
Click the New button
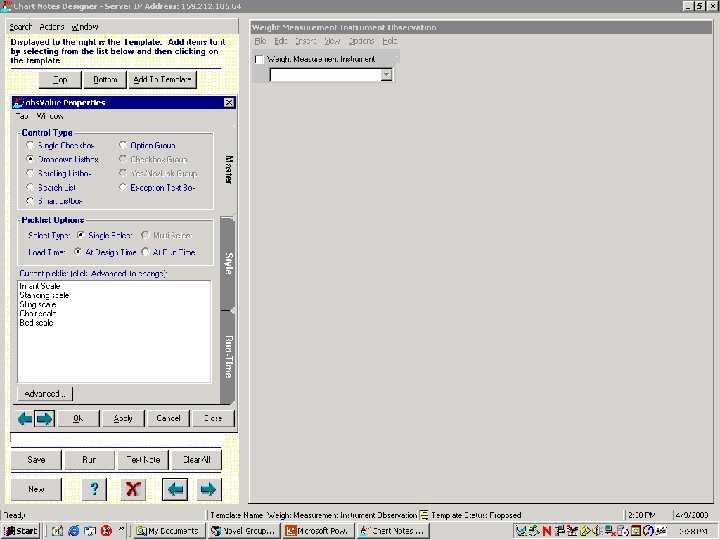click(x=36, y=489)
